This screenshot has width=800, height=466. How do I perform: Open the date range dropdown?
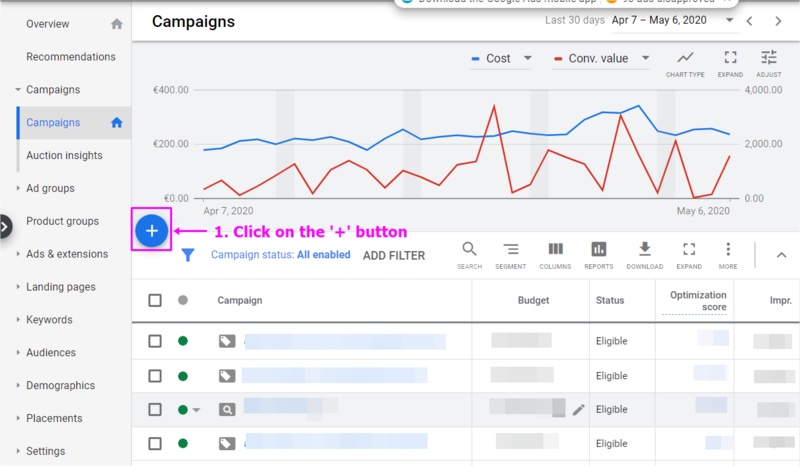729,20
